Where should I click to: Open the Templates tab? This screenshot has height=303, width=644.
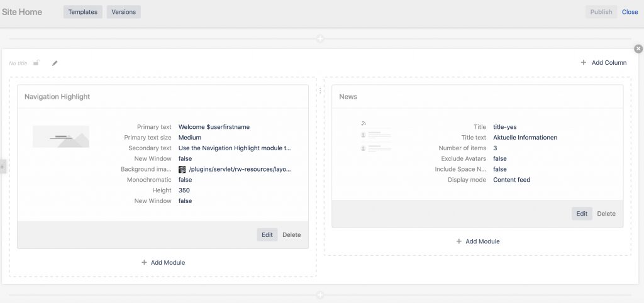point(82,12)
